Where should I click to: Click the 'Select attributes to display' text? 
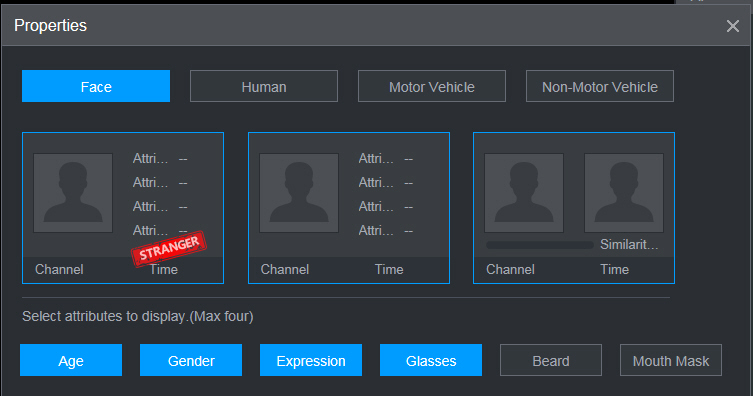(x=138, y=316)
